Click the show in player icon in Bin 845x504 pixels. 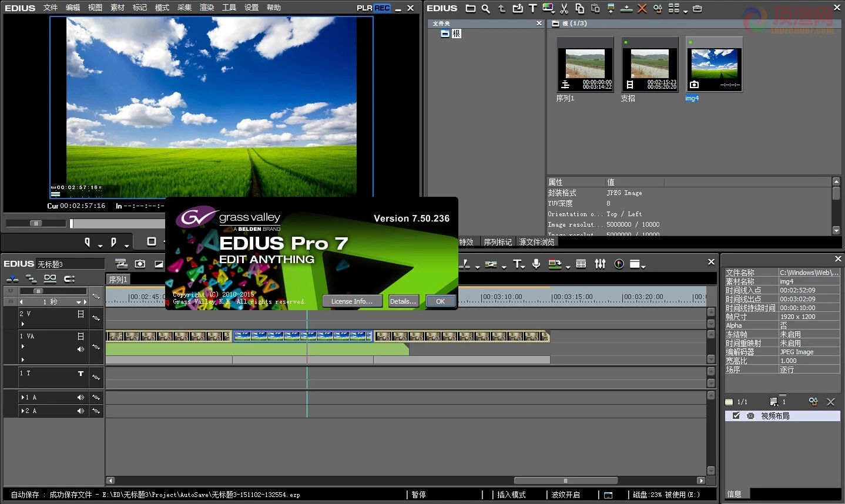pos(611,8)
